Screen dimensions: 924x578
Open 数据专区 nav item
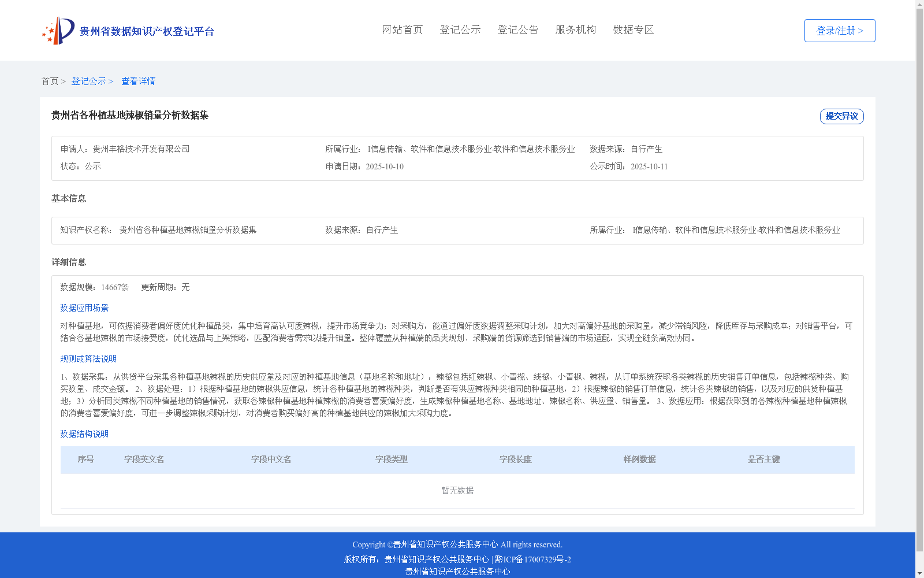pyautogui.click(x=634, y=30)
